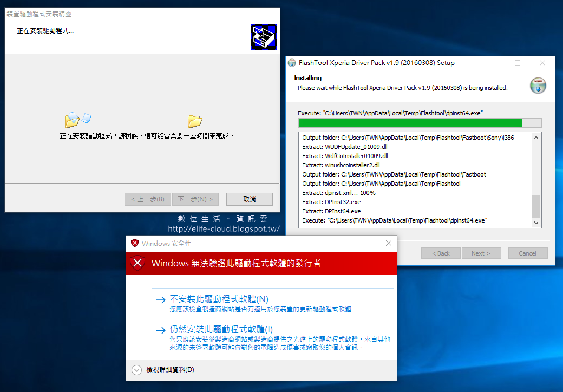This screenshot has height=392, width=563.
Task: Click the install log scrollbar thumb
Action: click(x=536, y=206)
